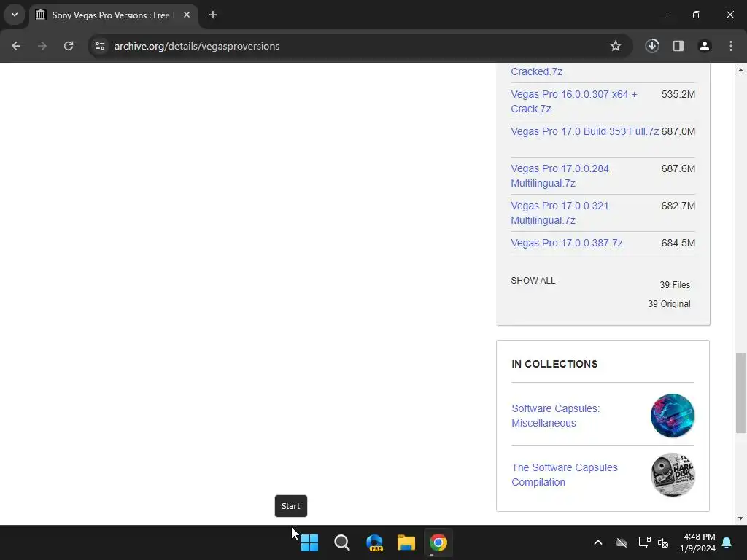Download Vegas Pro 17.0.0.321 Multilingual.7z
This screenshot has height=560, width=747.
(x=560, y=213)
